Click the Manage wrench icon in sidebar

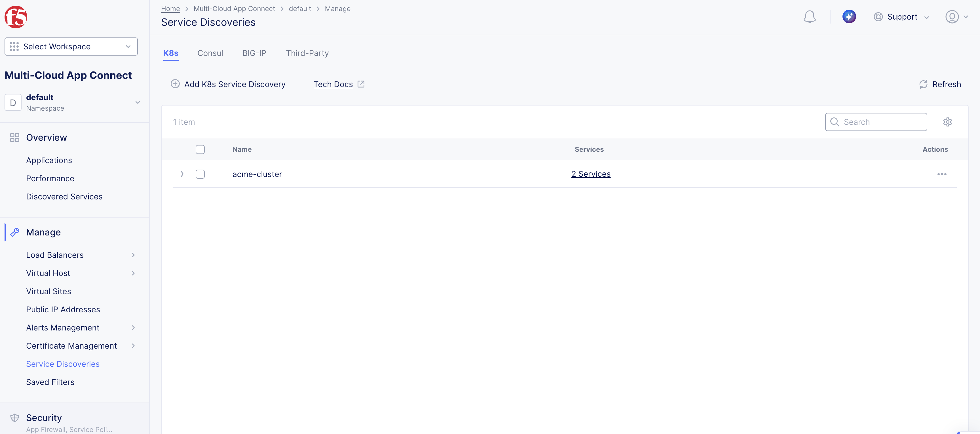[x=14, y=232]
